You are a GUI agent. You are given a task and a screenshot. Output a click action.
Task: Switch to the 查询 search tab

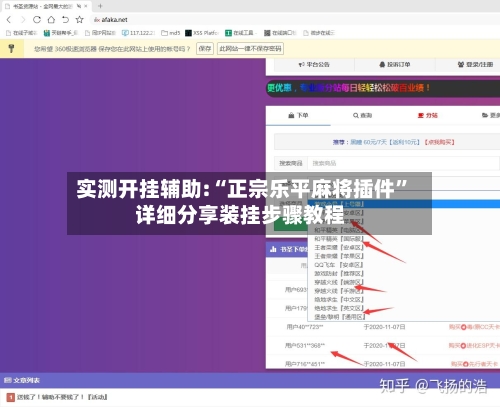click(x=363, y=115)
